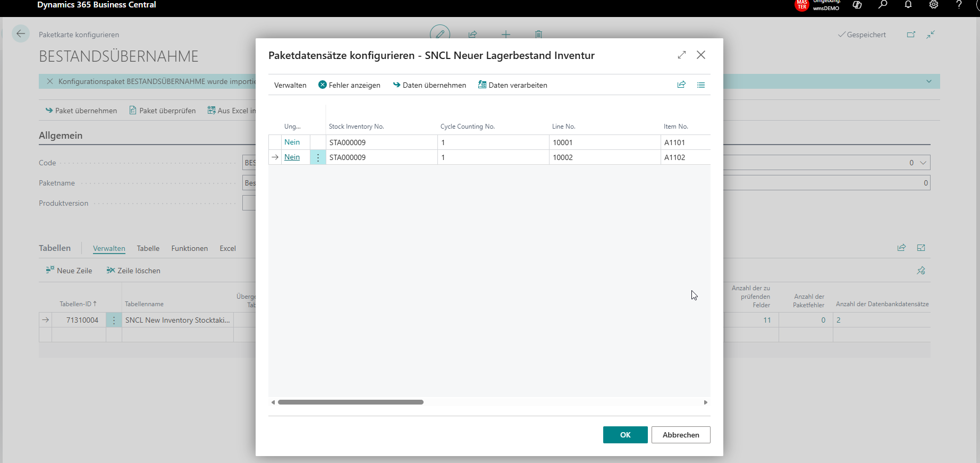Expand the dialog to full screen
This screenshot has height=463, width=980.
tap(682, 55)
